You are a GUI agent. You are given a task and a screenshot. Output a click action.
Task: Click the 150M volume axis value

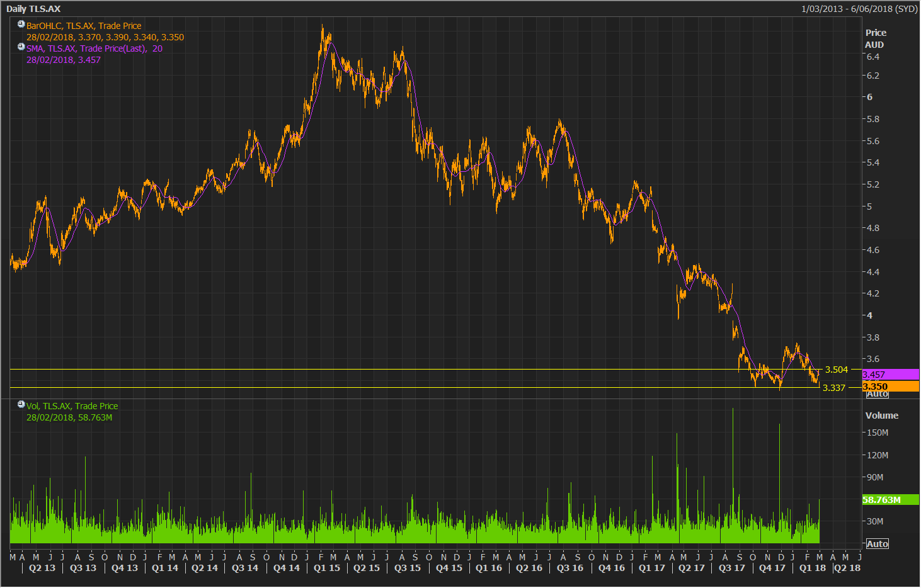878,433
